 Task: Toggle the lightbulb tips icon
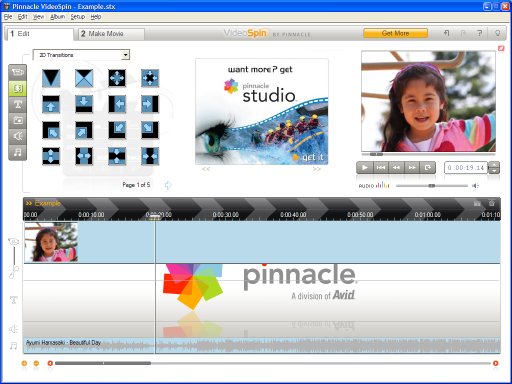497,33
